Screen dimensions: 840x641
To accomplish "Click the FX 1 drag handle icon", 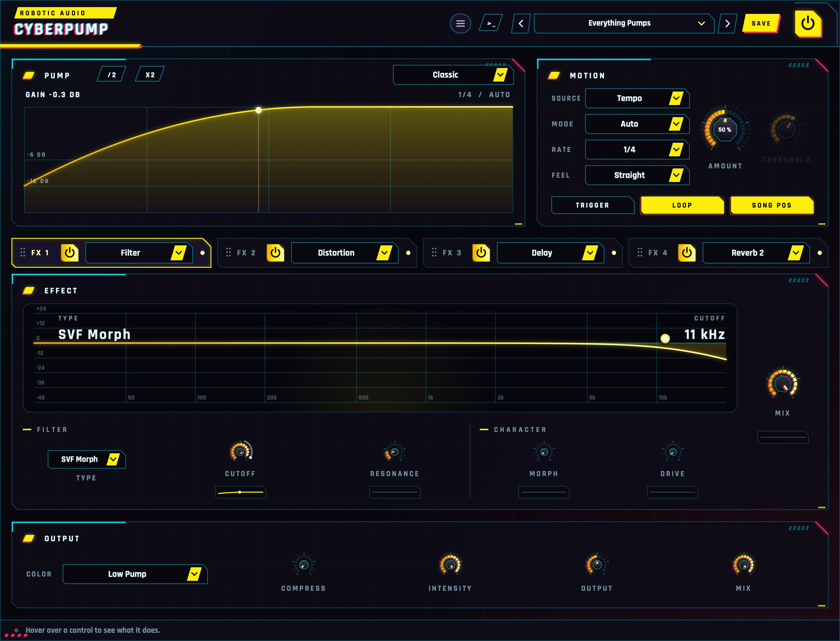I will click(x=22, y=252).
